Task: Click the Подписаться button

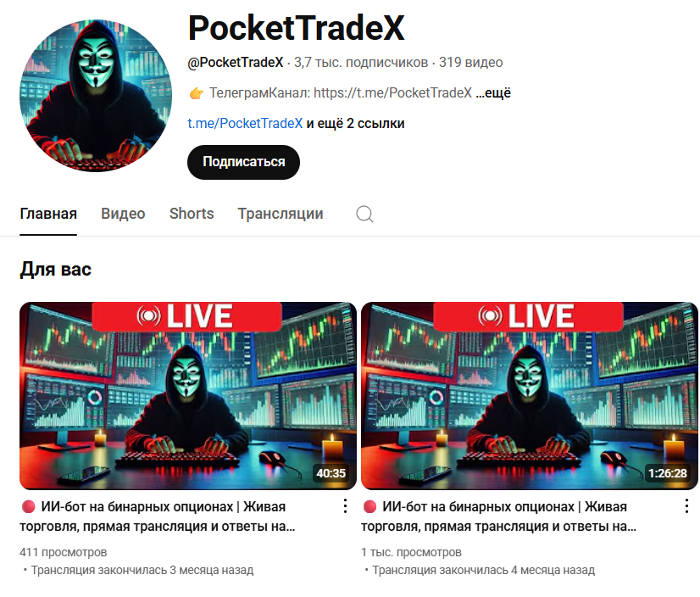Action: click(243, 162)
